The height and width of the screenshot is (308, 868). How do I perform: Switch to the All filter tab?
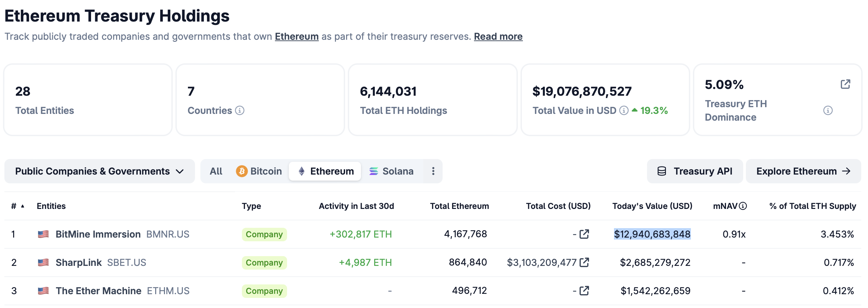(216, 171)
